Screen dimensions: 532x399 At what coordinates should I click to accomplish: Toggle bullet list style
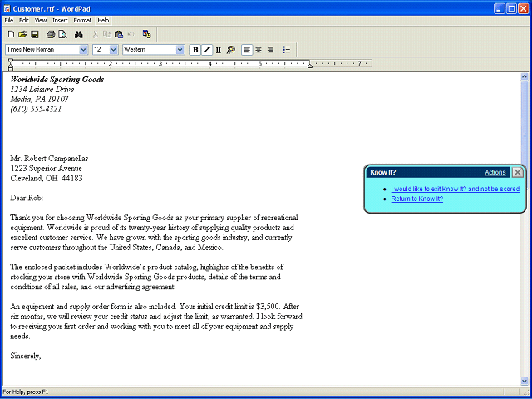click(x=286, y=50)
